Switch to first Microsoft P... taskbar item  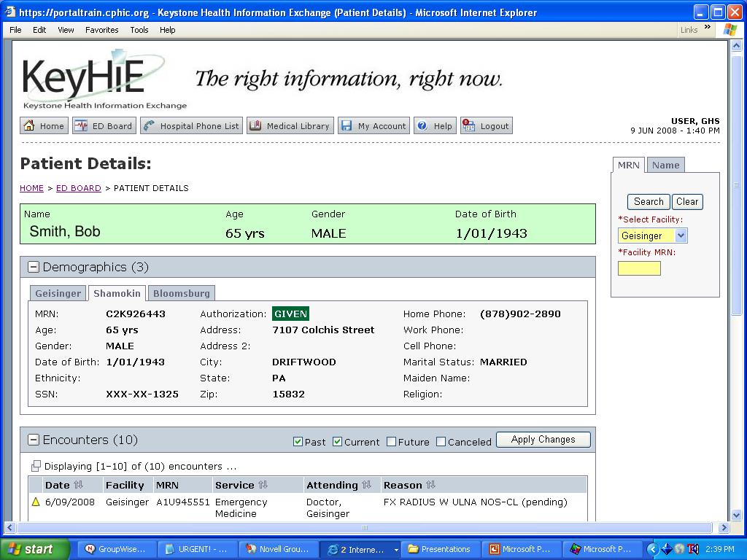pyautogui.click(x=521, y=549)
